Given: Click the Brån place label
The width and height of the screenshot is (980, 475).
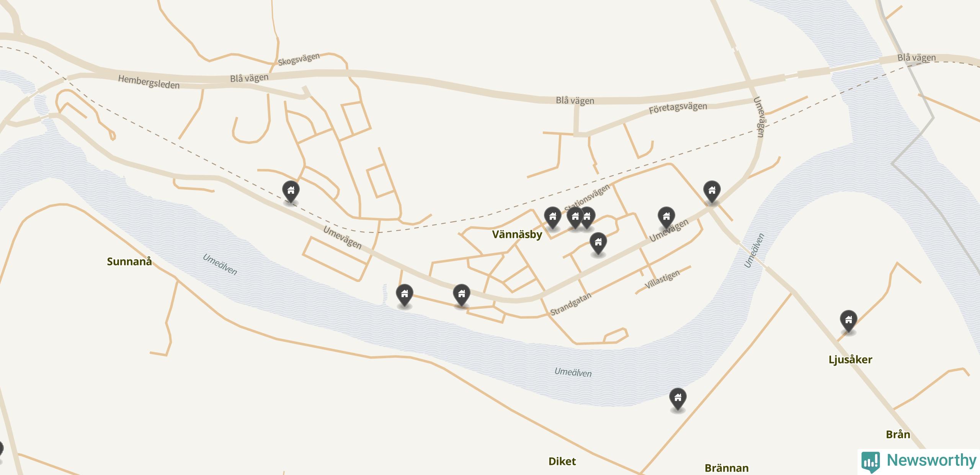Looking at the screenshot, I should [898, 434].
